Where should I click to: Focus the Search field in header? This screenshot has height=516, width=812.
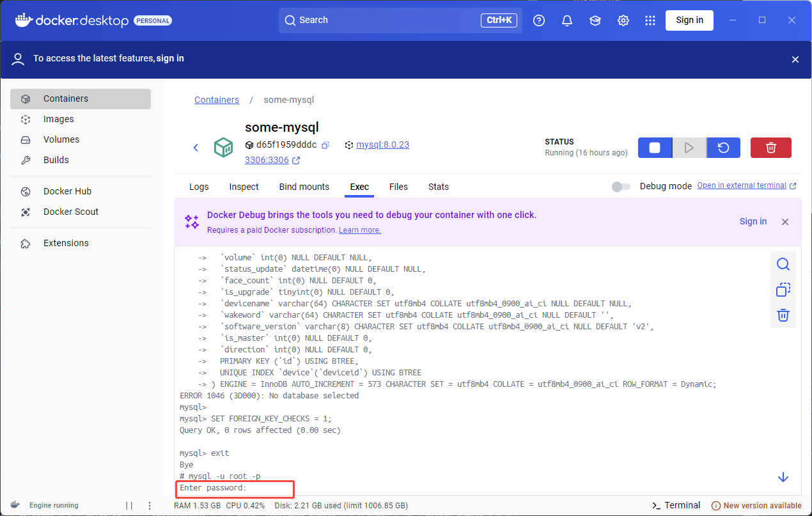point(400,20)
